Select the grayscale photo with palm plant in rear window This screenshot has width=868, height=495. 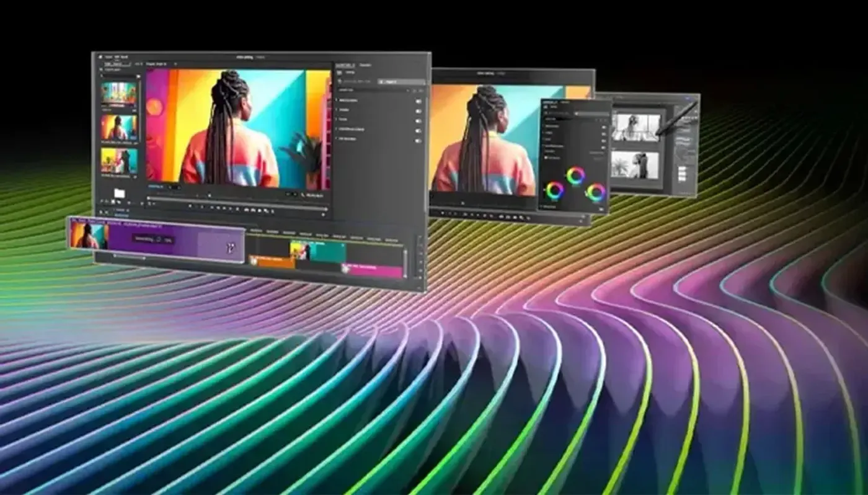coord(635,165)
